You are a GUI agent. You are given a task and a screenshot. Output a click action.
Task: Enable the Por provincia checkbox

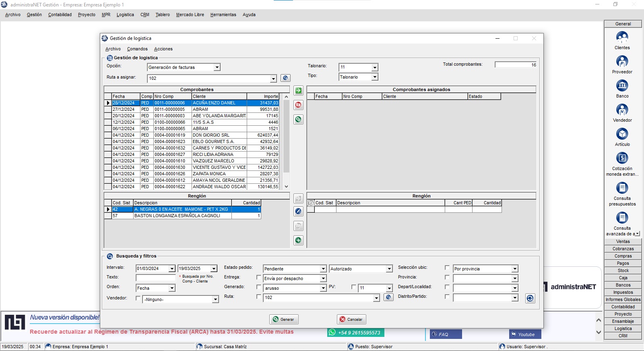[447, 268]
